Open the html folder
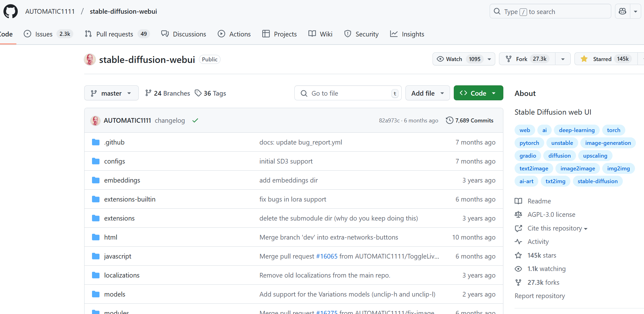 coord(111,237)
